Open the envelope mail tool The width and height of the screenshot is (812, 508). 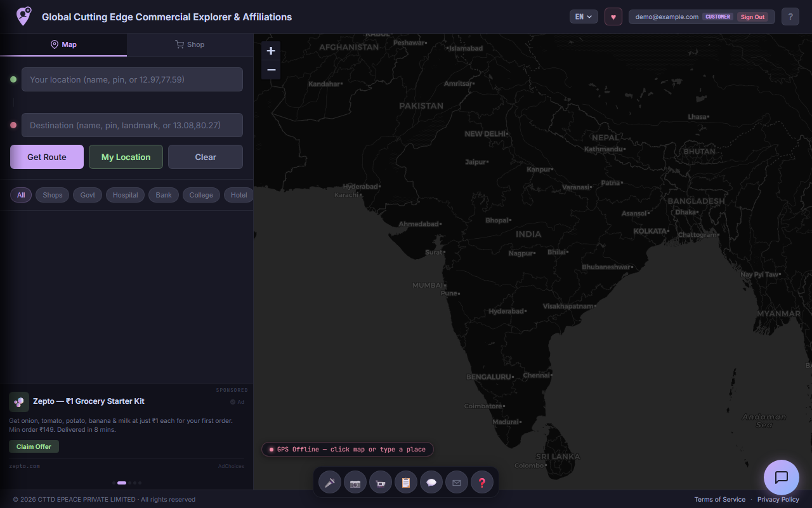click(457, 483)
